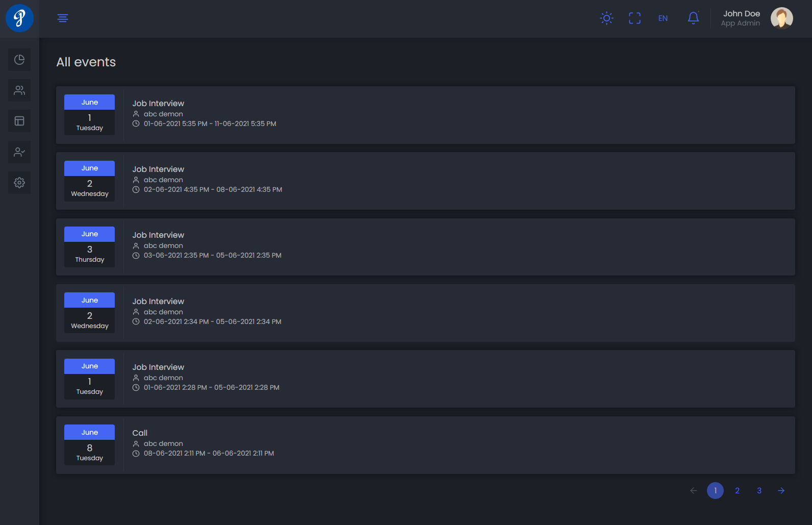Open the users group sidebar icon

point(19,90)
